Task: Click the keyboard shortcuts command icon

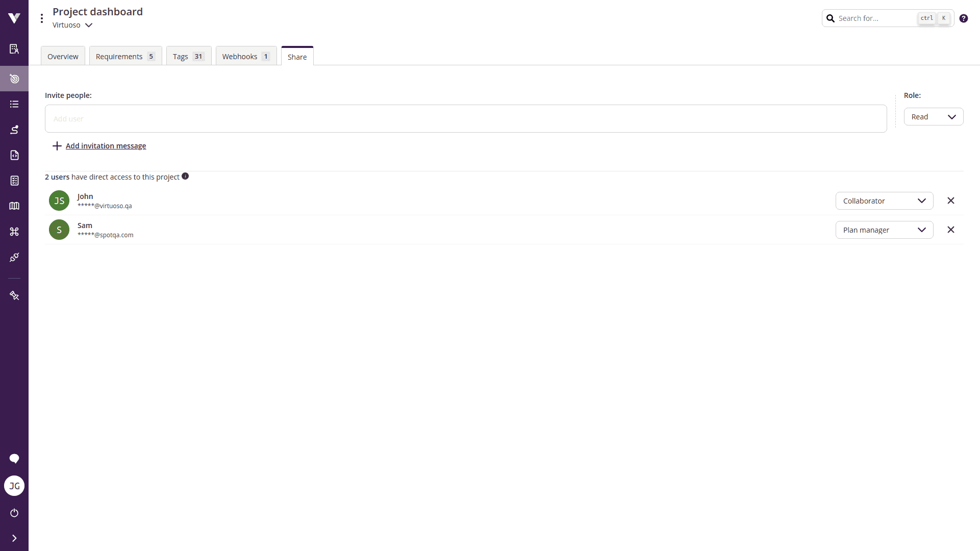Action: click(14, 231)
